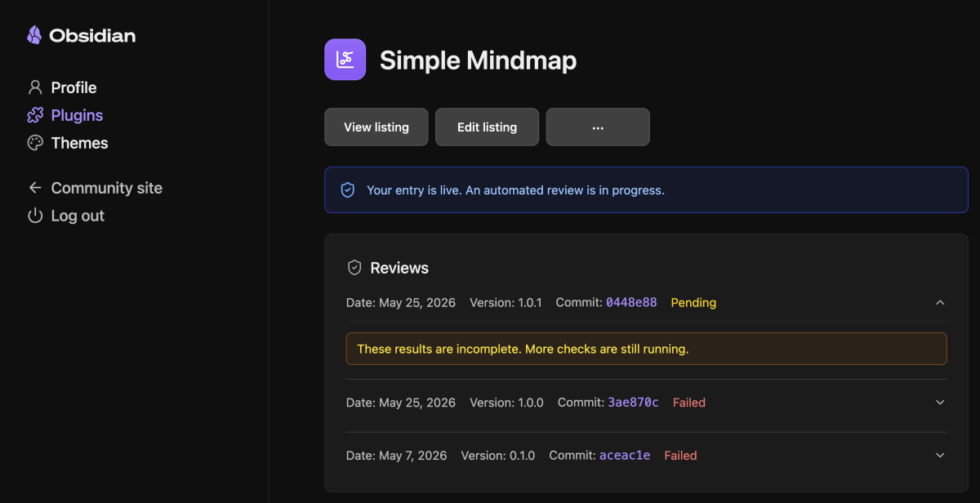Click the shield icon in live banner
980x503 pixels.
point(348,190)
